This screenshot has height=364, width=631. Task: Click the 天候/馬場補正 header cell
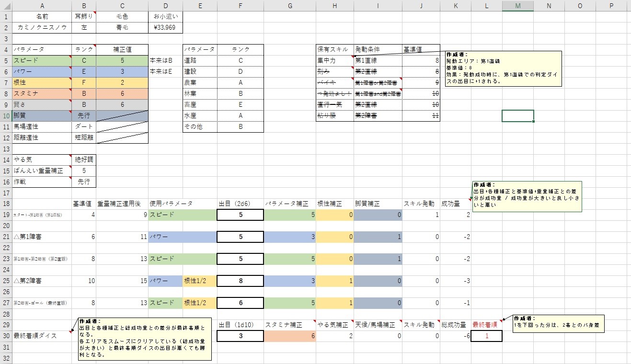click(x=378, y=325)
